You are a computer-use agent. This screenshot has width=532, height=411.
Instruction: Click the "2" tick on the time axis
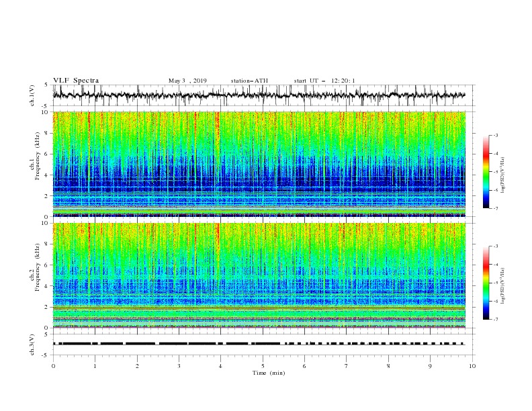[x=137, y=366]
